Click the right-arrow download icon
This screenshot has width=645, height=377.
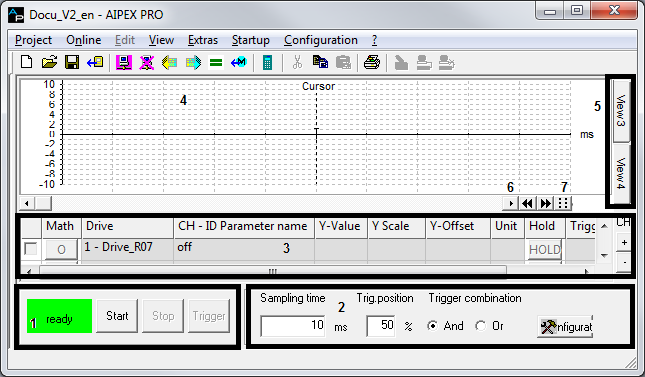(193, 63)
